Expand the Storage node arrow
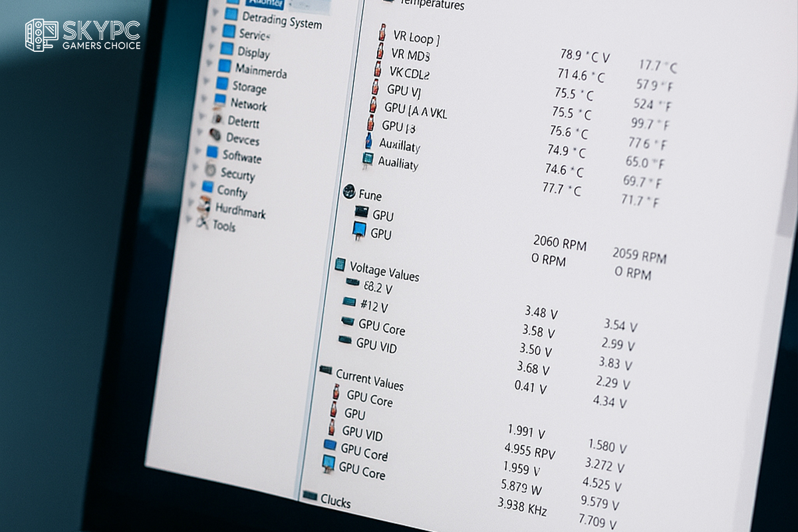Screen dimensions: 798x532 click(207, 82)
